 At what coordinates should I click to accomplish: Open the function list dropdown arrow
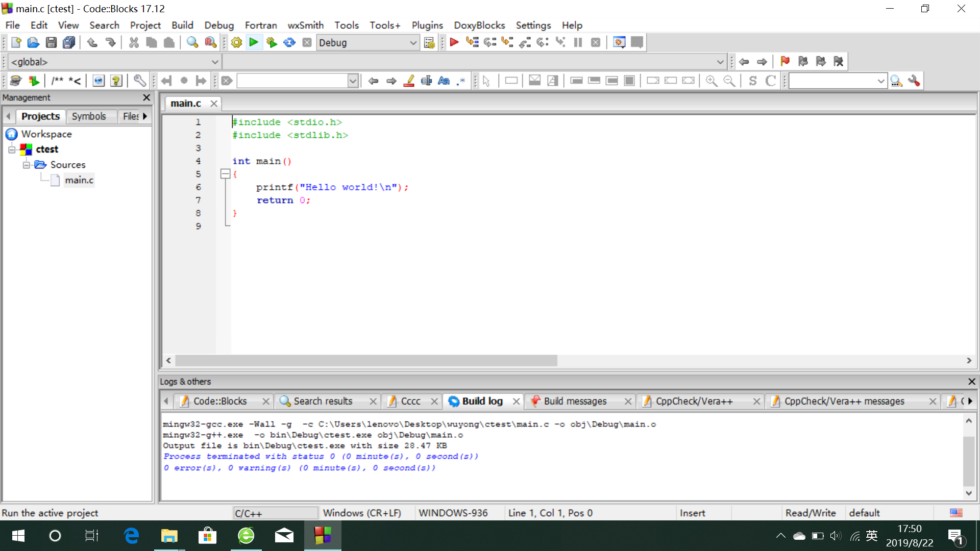pyautogui.click(x=720, y=62)
